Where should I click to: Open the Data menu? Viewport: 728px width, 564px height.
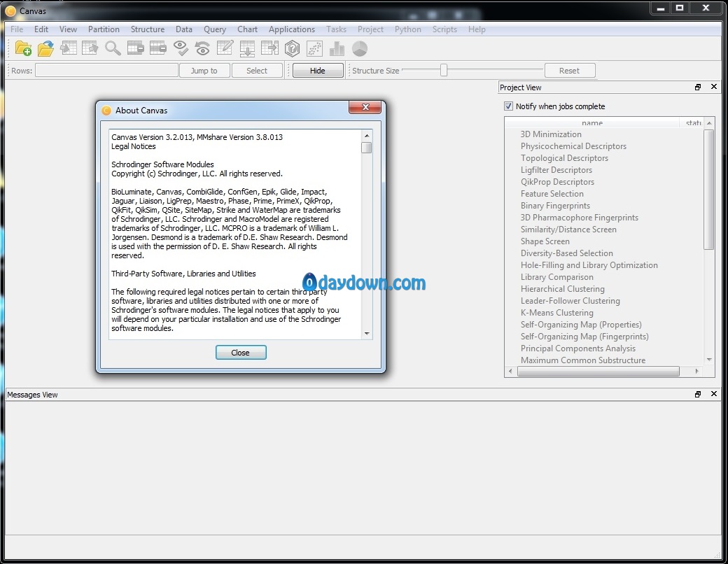click(x=184, y=29)
